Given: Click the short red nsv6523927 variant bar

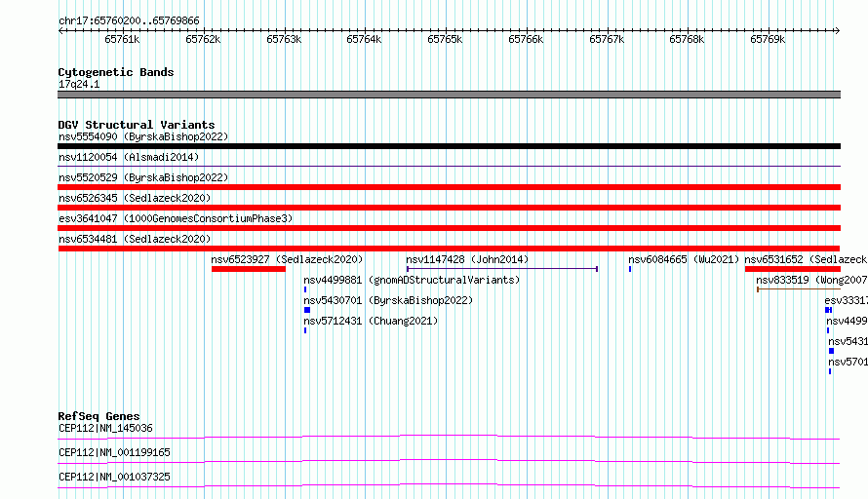Looking at the screenshot, I should [249, 269].
